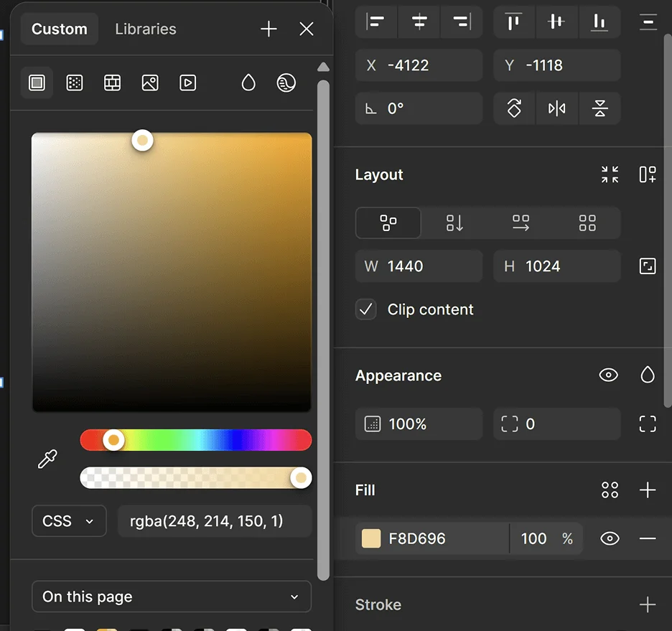Click individual corner radius icon

coord(647,424)
